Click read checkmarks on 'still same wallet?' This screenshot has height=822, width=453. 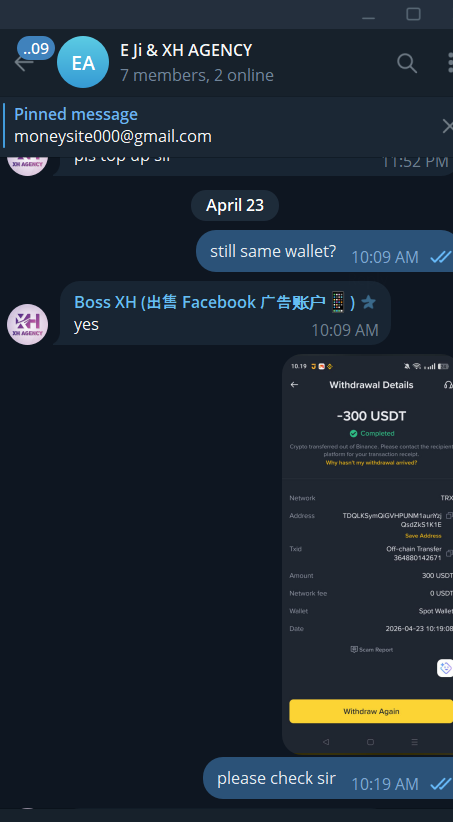(x=440, y=257)
